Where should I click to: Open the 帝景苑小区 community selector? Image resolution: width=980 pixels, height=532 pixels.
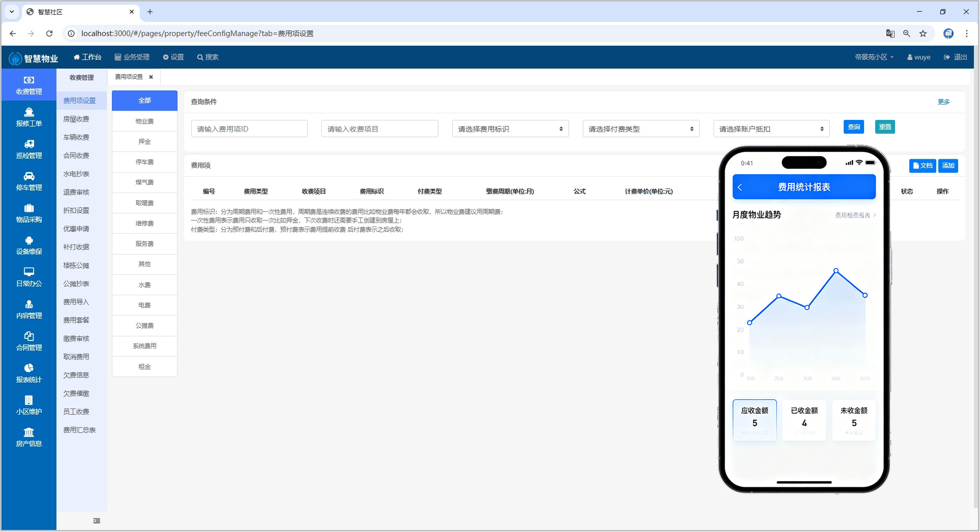coord(873,57)
